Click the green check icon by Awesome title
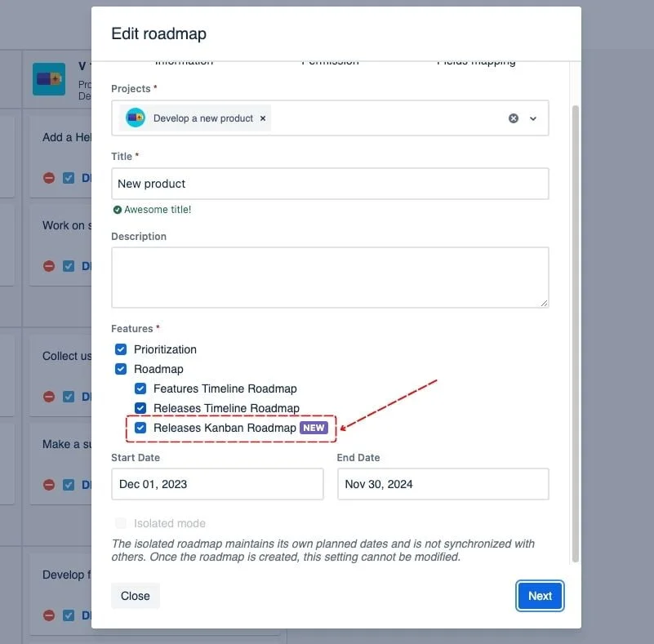 (x=118, y=210)
